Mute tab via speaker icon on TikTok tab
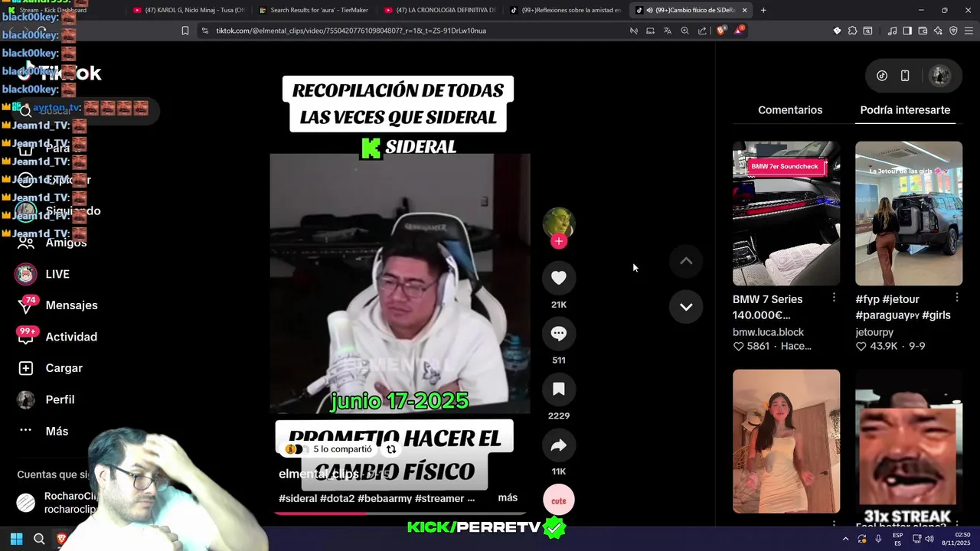Screen dimensions: 980x551 tap(649, 10)
